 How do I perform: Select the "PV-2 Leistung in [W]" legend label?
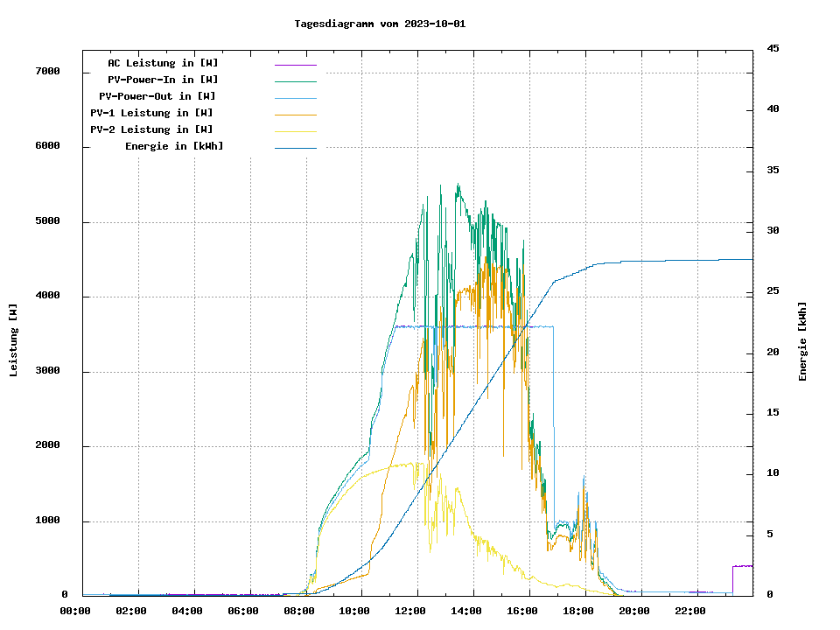pos(151,129)
